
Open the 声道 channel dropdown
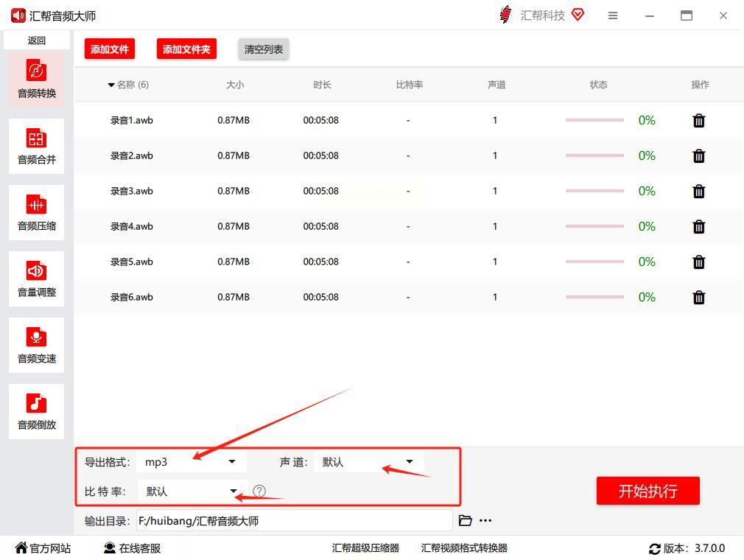[368, 462]
